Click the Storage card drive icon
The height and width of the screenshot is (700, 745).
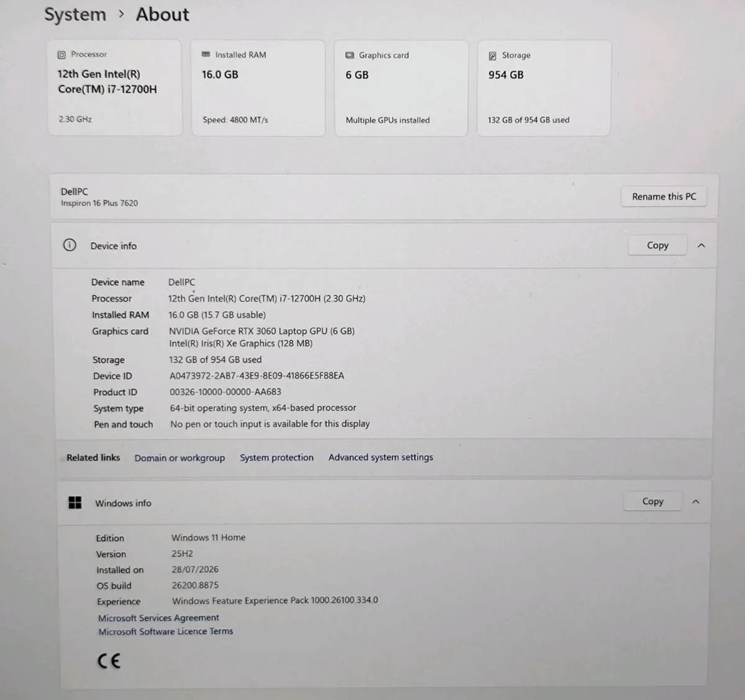pos(492,56)
